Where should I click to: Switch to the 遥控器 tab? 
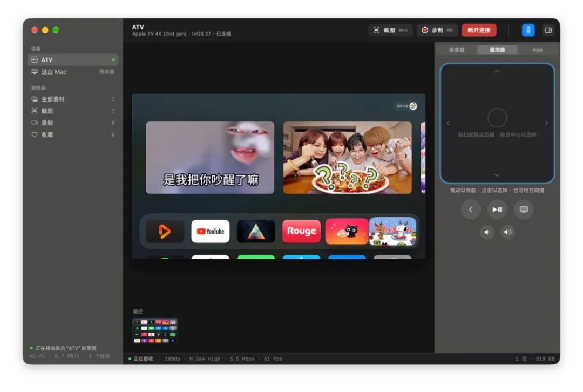pos(497,50)
